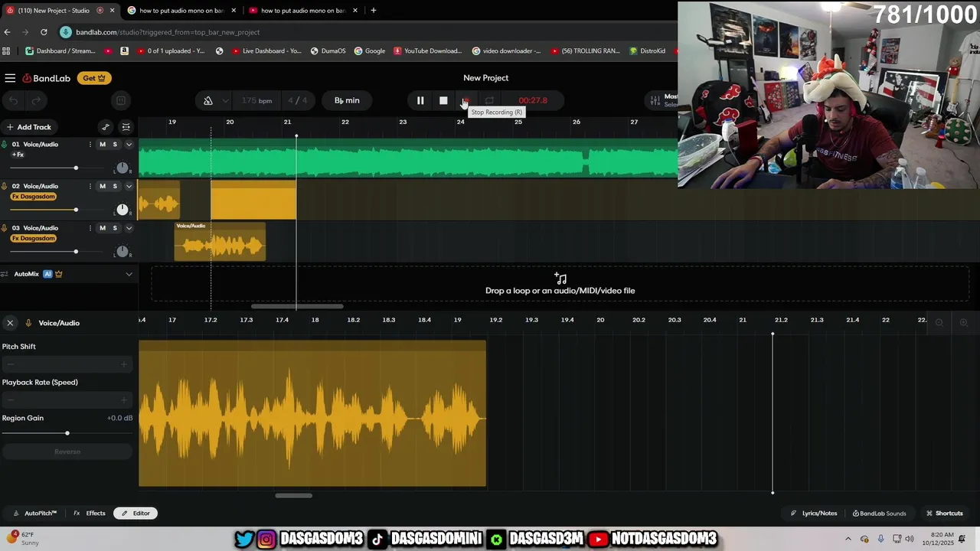Open the BandLab hamburger menu
The width and height of the screenshot is (980, 551).
(x=10, y=78)
